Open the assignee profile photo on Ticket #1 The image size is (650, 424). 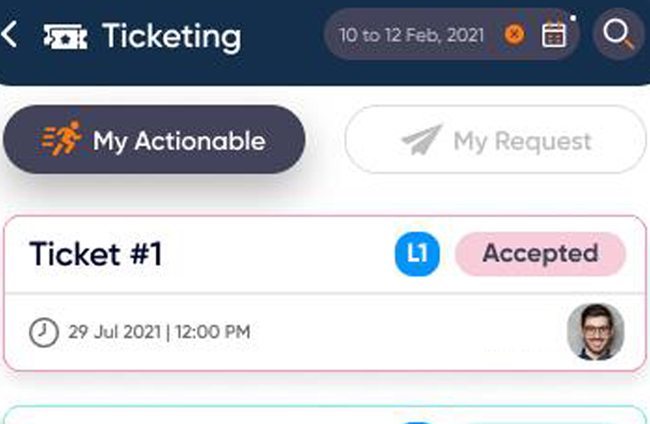click(x=595, y=332)
